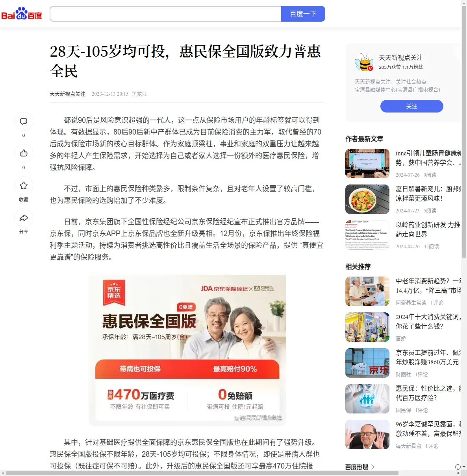This screenshot has width=467, height=476.
Task: Click the article headline 28天-105岁均可投
Action: click(185, 61)
